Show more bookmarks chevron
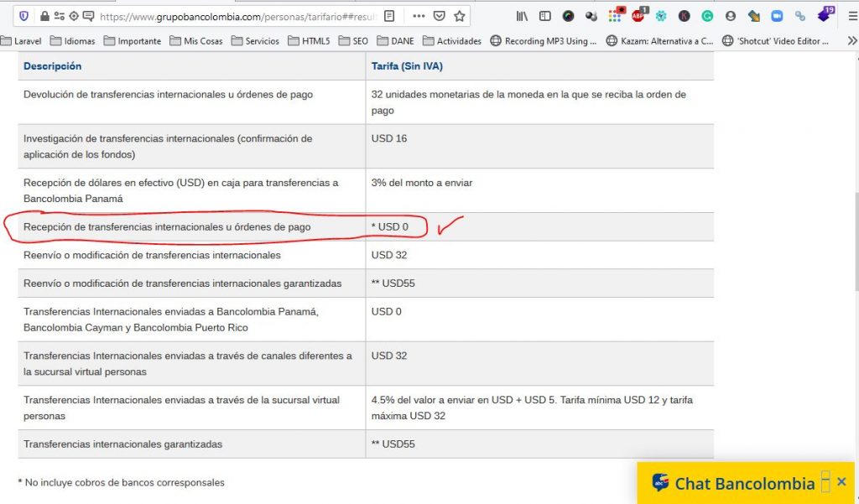The width and height of the screenshot is (859, 504). (852, 40)
